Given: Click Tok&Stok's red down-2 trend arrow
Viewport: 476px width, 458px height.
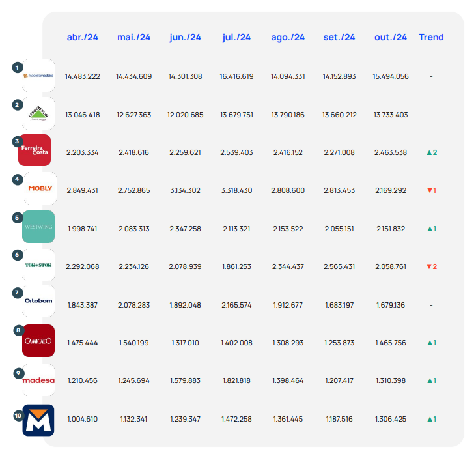Looking at the screenshot, I should 431,266.
